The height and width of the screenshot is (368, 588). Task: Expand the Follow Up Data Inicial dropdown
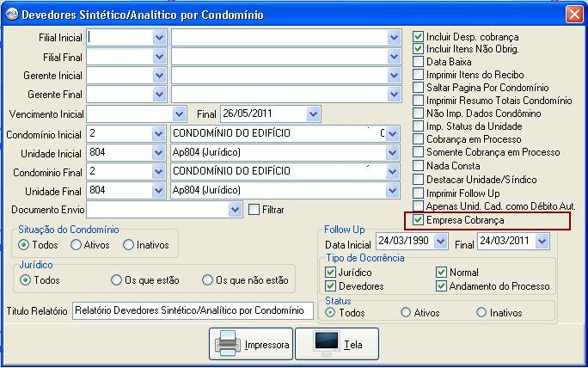click(440, 242)
